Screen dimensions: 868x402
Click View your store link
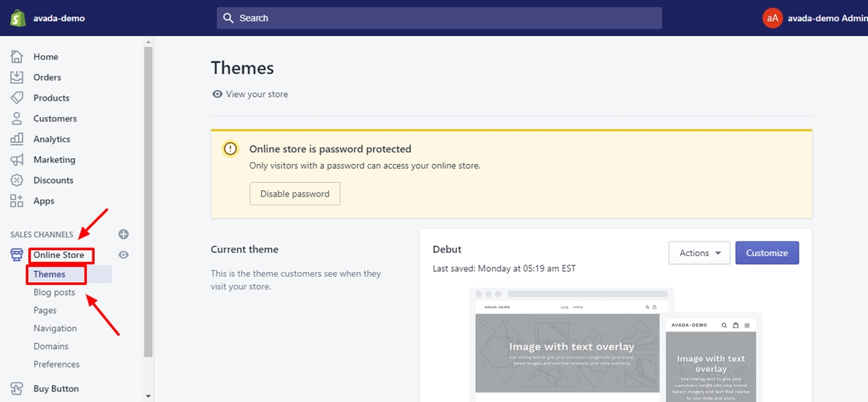[x=257, y=94]
